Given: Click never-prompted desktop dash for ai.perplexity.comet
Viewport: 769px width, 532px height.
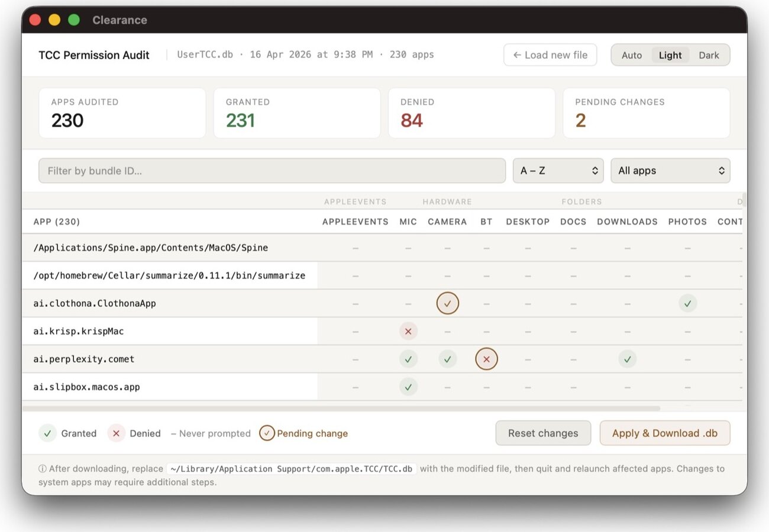Looking at the screenshot, I should tap(528, 359).
